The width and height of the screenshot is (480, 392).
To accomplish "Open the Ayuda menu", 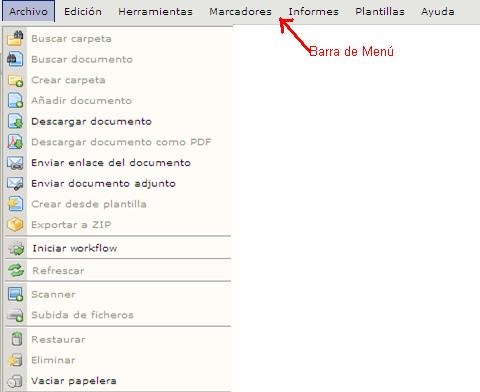I will pyautogui.click(x=438, y=12).
